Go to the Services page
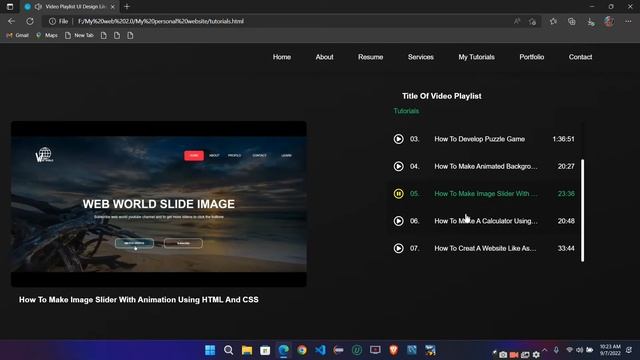Image resolution: width=640 pixels, height=360 pixels. point(420,57)
